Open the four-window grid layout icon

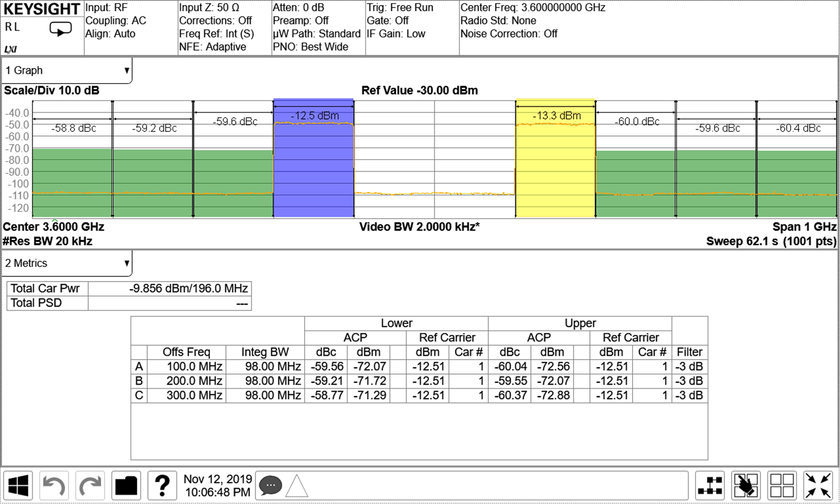[x=783, y=485]
